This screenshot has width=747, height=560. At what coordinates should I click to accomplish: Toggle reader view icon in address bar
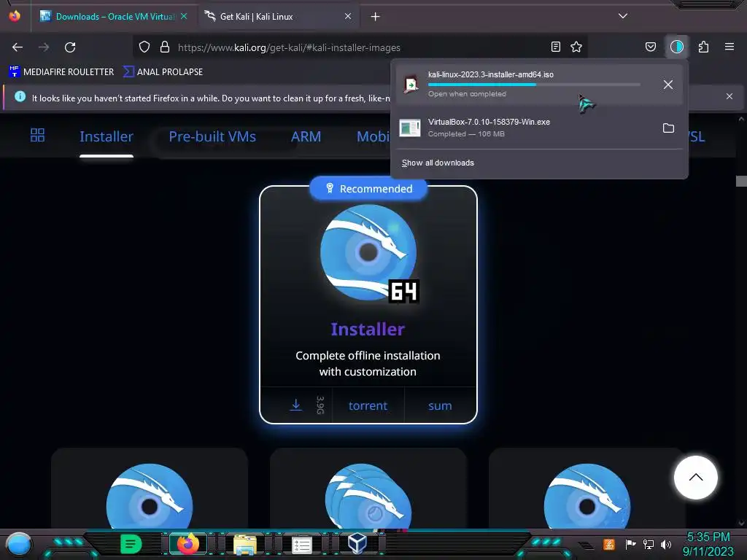coord(555,47)
